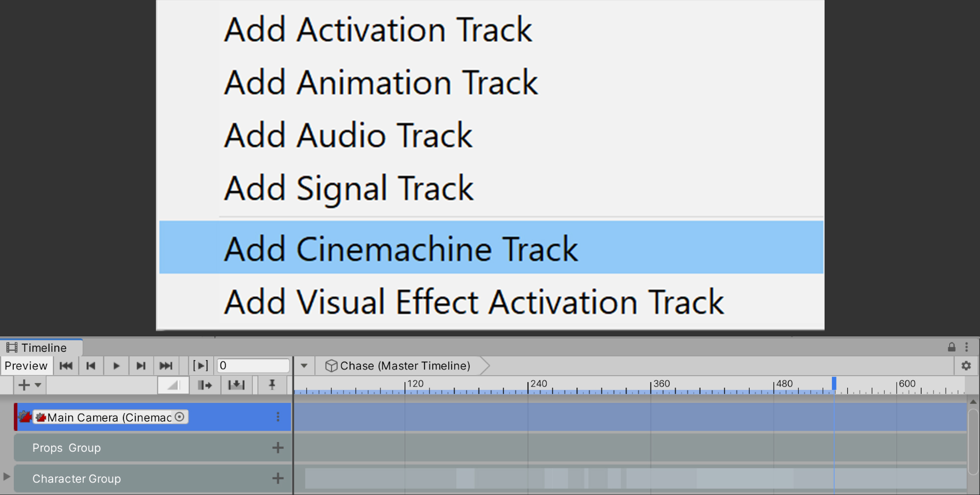Add a track to Props Group

[278, 447]
